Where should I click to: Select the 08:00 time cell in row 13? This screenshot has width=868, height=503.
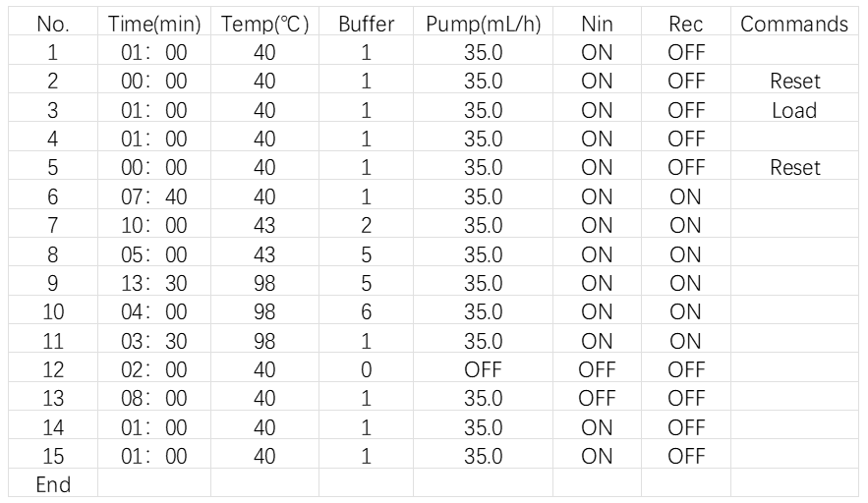click(154, 398)
